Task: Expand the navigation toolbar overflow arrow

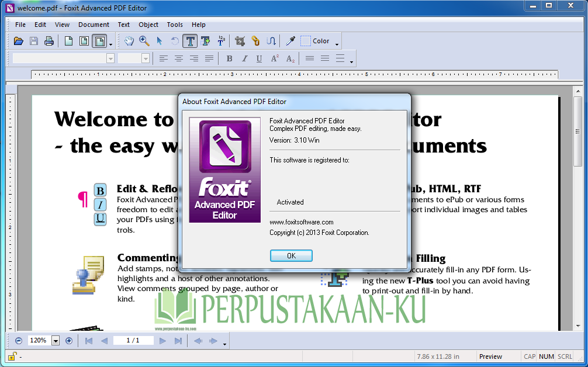Action: click(x=224, y=344)
